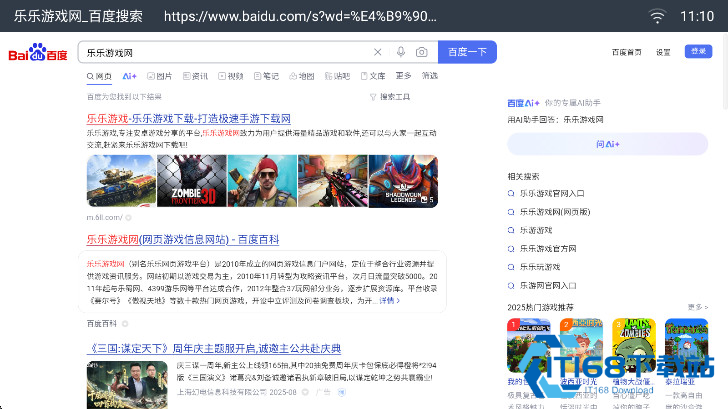Click the 11:10 clock in status bar
Image resolution: width=728 pixels, height=409 pixels.
point(697,16)
